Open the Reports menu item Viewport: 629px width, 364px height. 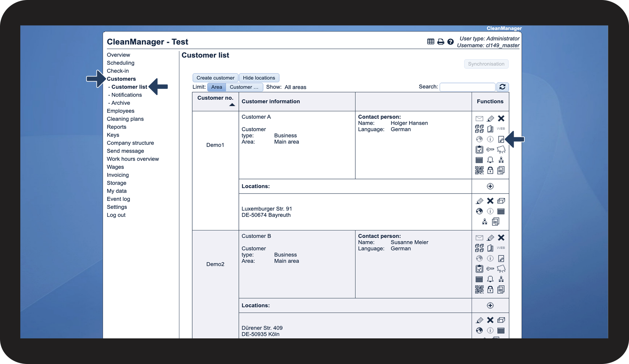(x=117, y=127)
